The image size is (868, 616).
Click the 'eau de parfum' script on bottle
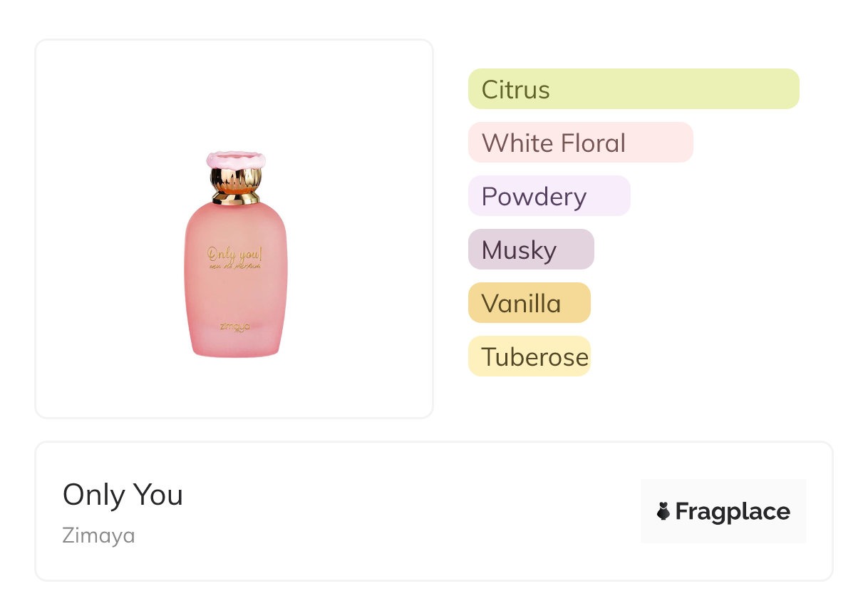point(235,266)
